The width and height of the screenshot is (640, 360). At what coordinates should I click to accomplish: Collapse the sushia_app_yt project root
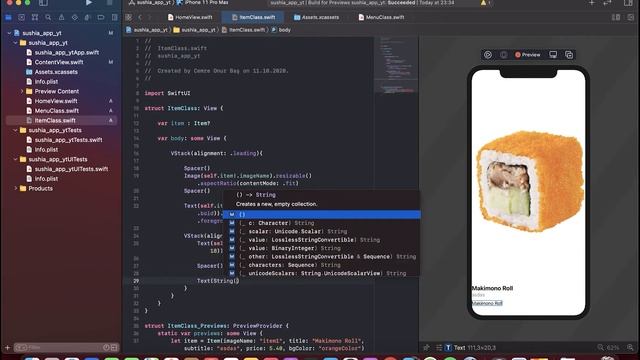pyautogui.click(x=9, y=33)
